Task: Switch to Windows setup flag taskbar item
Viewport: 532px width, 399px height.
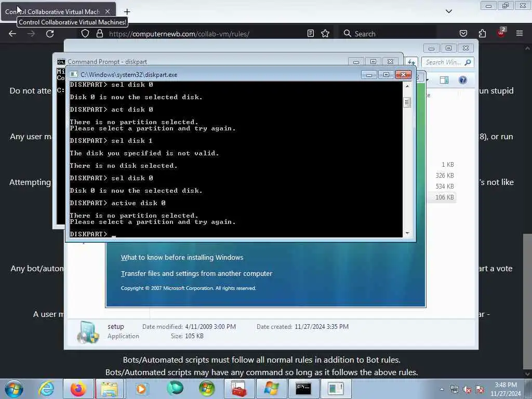Action: [x=271, y=389]
